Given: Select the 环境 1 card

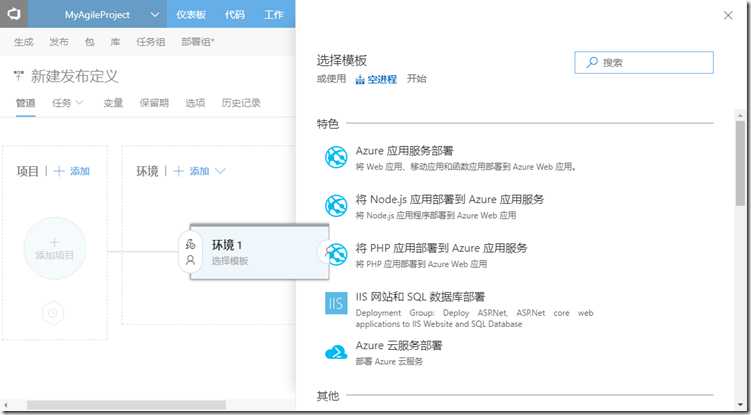Looking at the screenshot, I should [259, 252].
